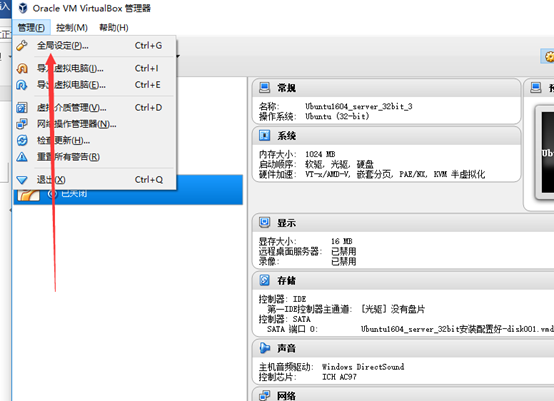Open the 帮助(H) menu
The height and width of the screenshot is (401, 554).
[114, 28]
